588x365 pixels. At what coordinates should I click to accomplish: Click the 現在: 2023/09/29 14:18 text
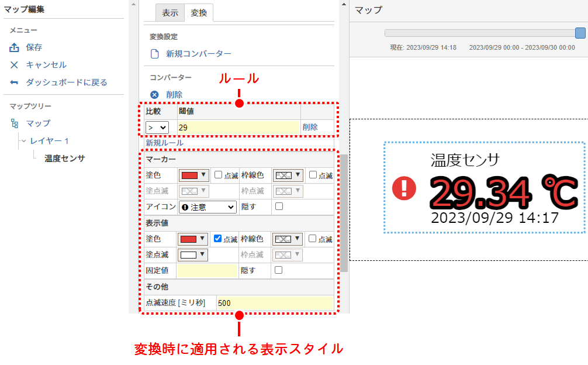coord(423,47)
